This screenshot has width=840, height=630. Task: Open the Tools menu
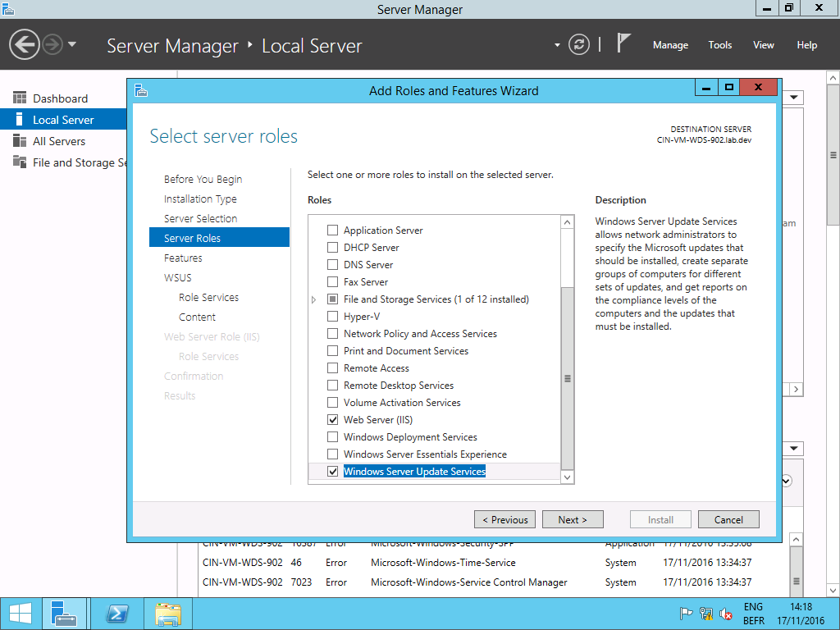[719, 45]
